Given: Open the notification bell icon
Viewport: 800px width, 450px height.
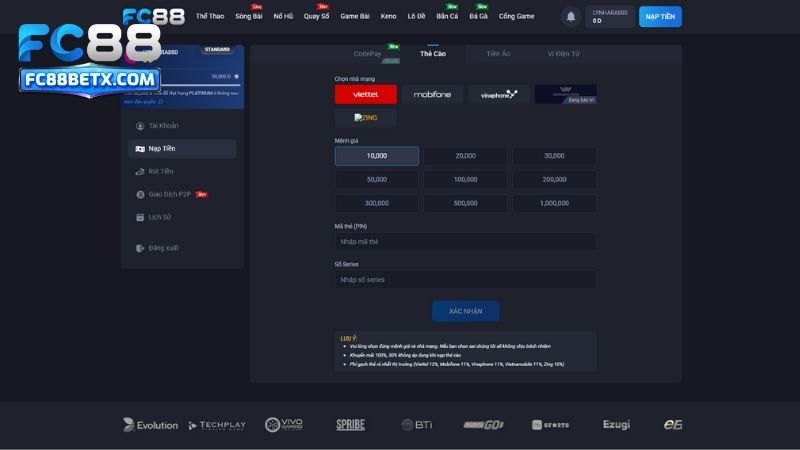Looking at the screenshot, I should pos(571,17).
